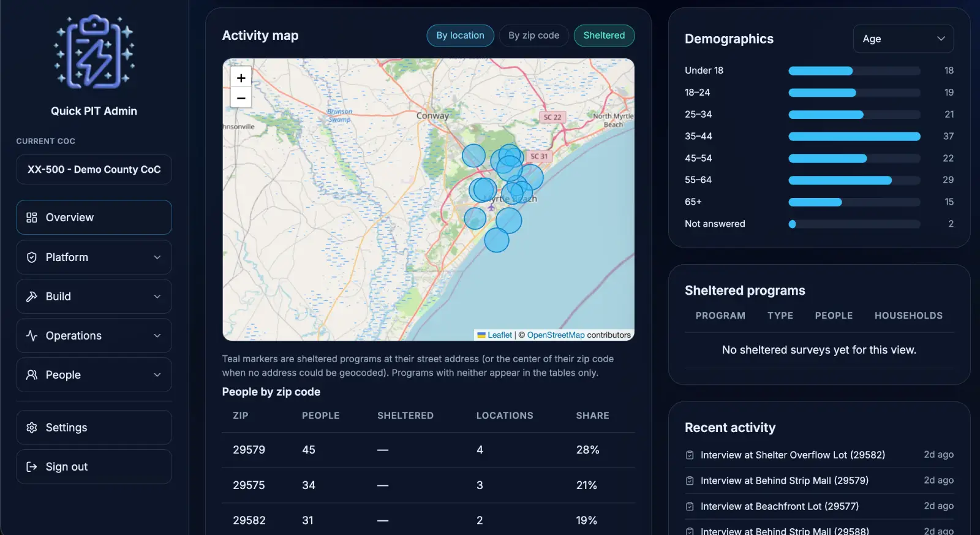Open the Overview page
This screenshot has width=980, height=535.
click(94, 218)
